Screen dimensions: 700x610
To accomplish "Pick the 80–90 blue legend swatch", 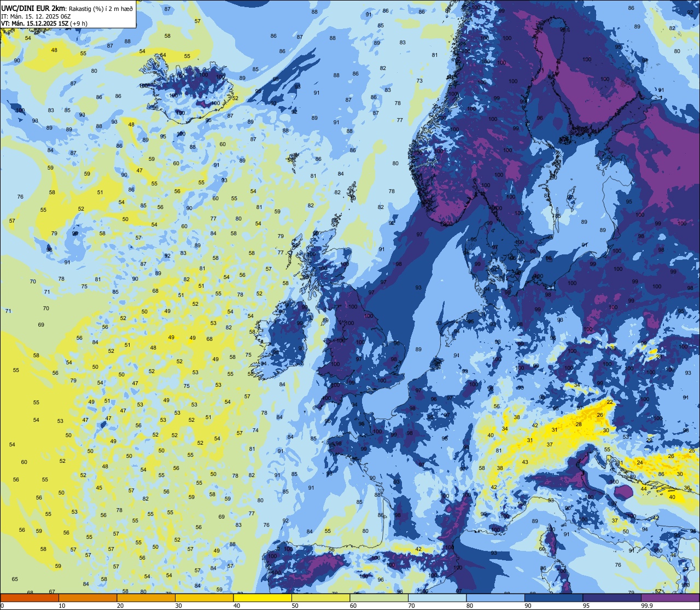I will pyautogui.click(x=495, y=597).
